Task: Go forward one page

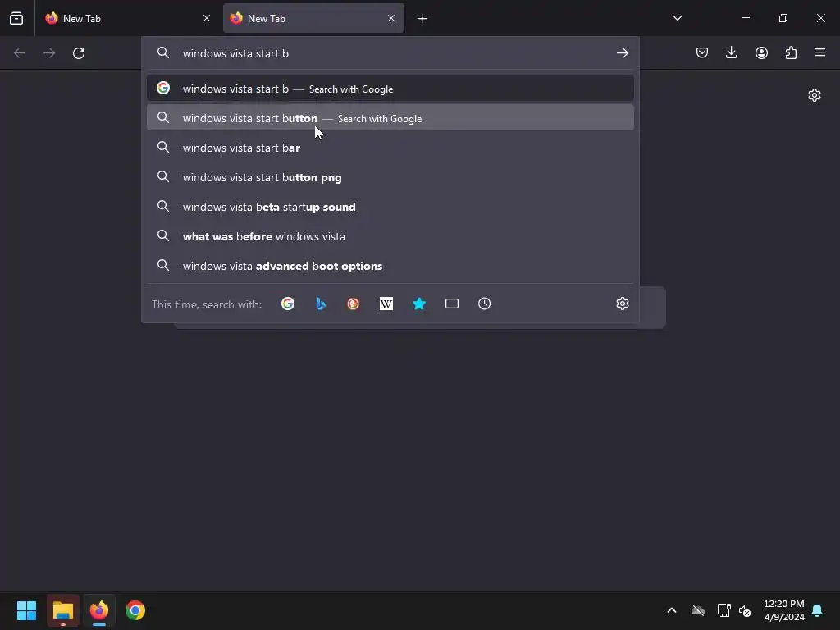Action: [x=49, y=53]
